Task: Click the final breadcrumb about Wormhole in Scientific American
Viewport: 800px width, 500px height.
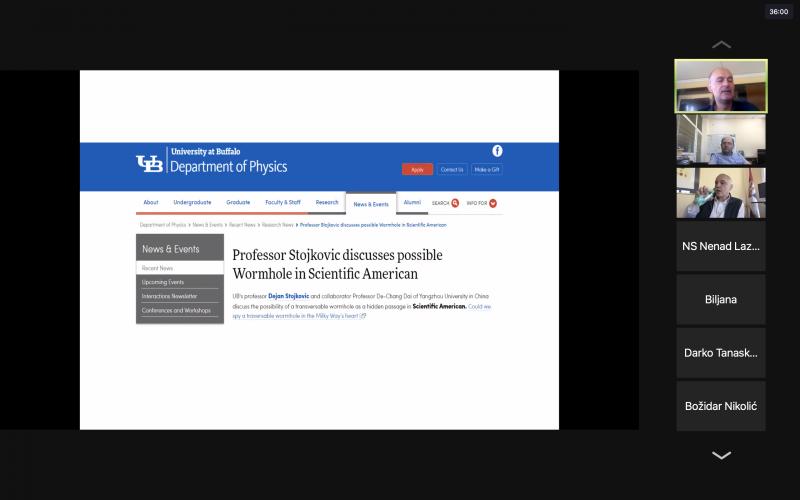Action: tap(373, 225)
